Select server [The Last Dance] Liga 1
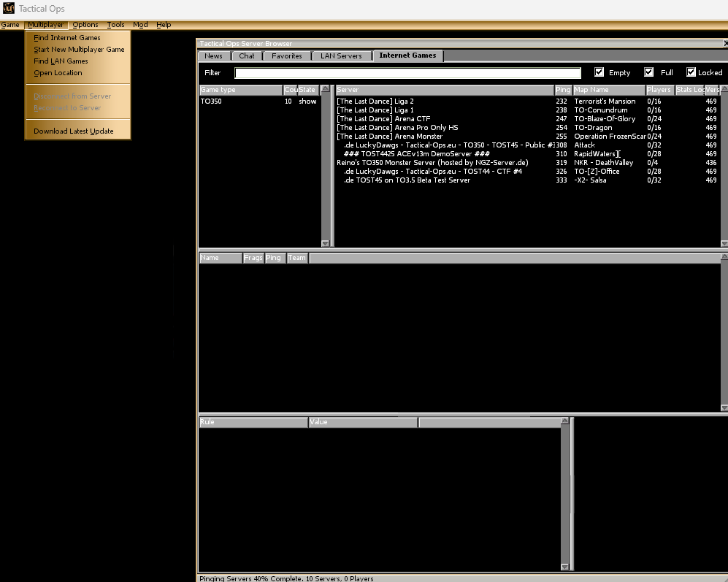This screenshot has height=582, width=728. 527,110
